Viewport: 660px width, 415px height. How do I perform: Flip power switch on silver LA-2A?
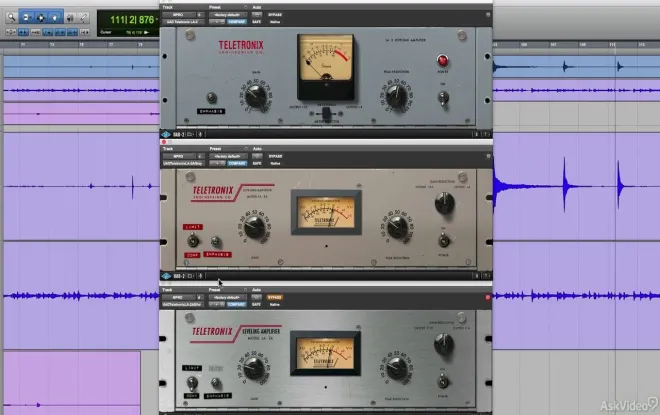tap(443, 381)
